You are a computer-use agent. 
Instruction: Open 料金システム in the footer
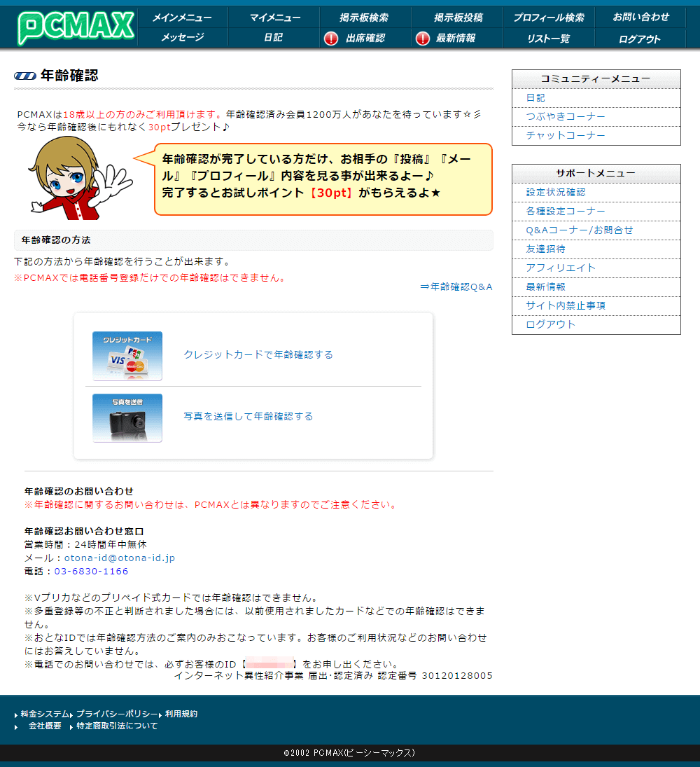tap(45, 714)
